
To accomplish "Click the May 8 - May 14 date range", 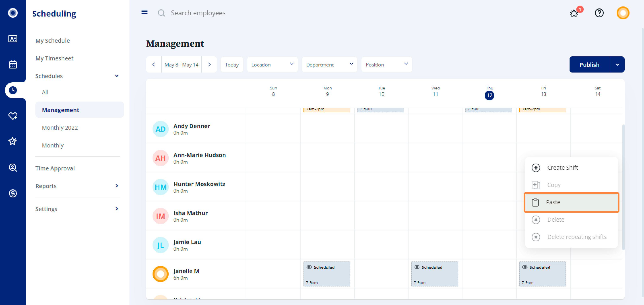I will [x=182, y=64].
